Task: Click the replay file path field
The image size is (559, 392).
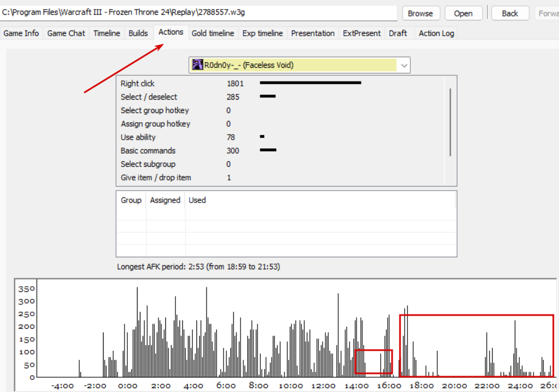Action: click(198, 13)
